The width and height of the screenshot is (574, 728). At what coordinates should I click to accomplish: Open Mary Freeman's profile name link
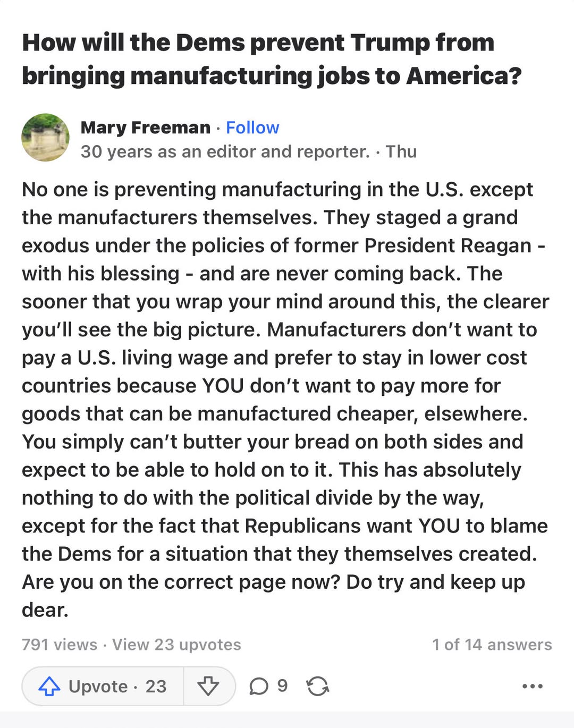tap(146, 128)
